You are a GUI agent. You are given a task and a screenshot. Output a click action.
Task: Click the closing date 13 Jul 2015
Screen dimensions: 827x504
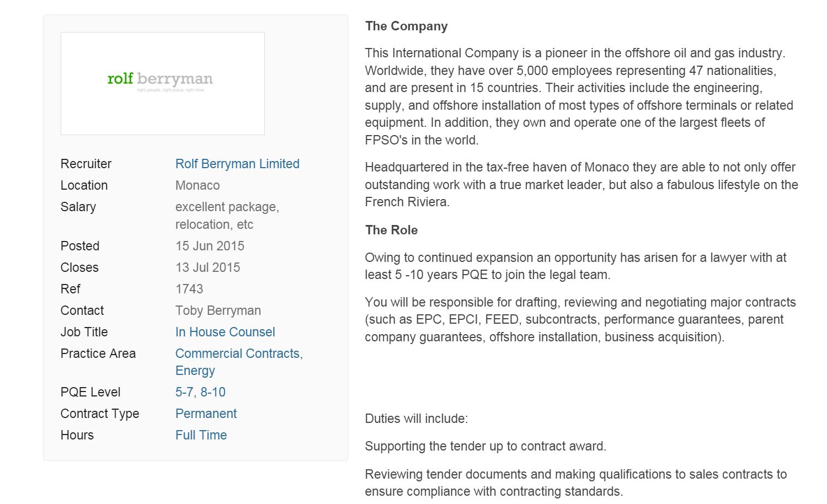tap(208, 267)
